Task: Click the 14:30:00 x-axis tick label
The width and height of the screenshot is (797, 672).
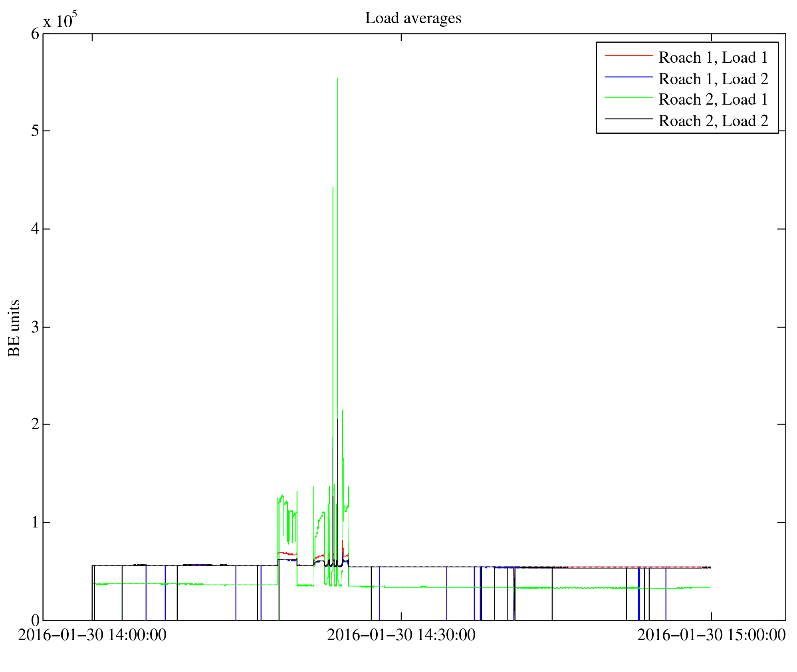Action: (x=401, y=635)
